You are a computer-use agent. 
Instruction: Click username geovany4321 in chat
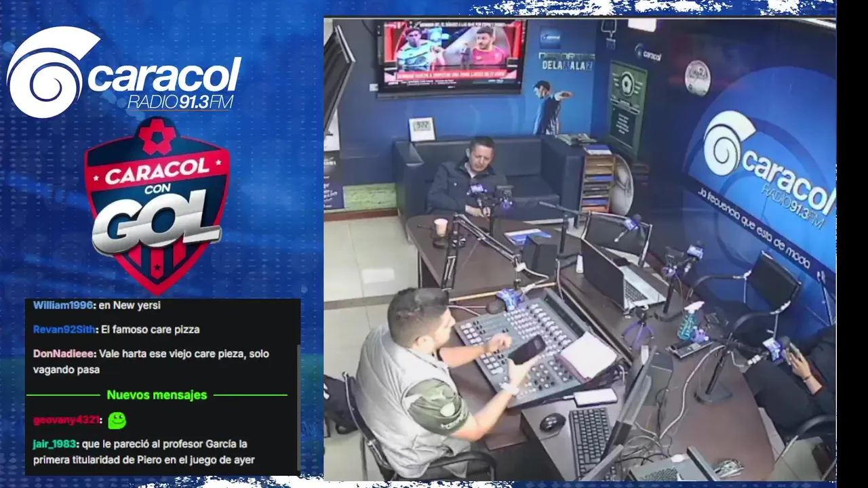pos(67,420)
